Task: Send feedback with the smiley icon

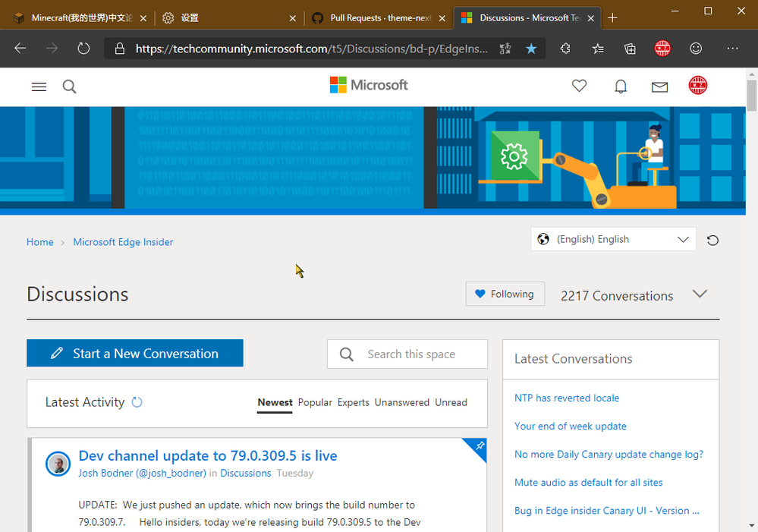Action: point(696,49)
